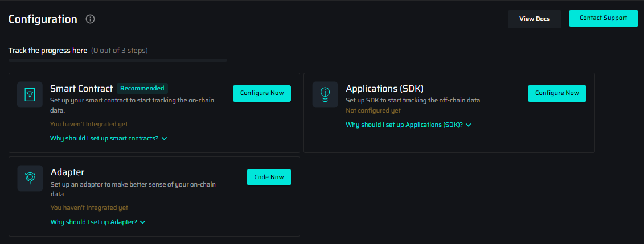
Task: Expand 'Why should I set up Adapter?'
Action: pyautogui.click(x=97, y=222)
